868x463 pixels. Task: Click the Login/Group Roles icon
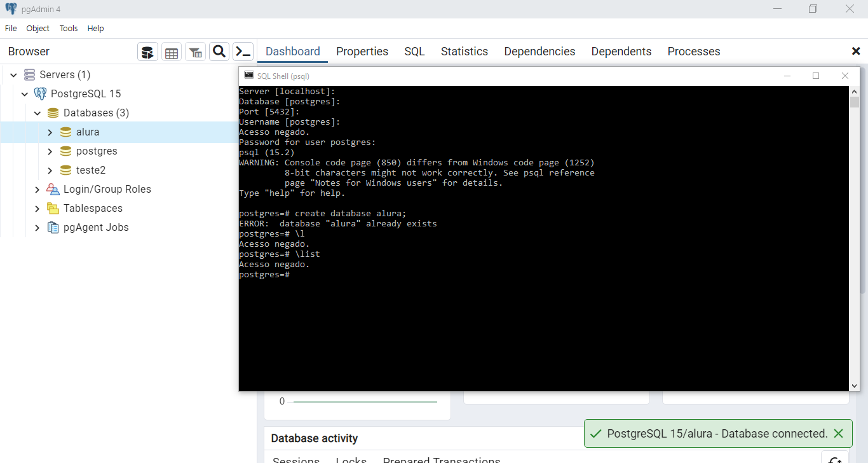coord(53,190)
